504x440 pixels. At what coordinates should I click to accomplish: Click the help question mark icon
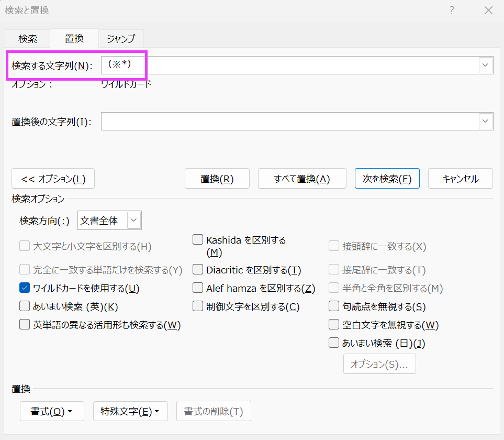coord(452,10)
